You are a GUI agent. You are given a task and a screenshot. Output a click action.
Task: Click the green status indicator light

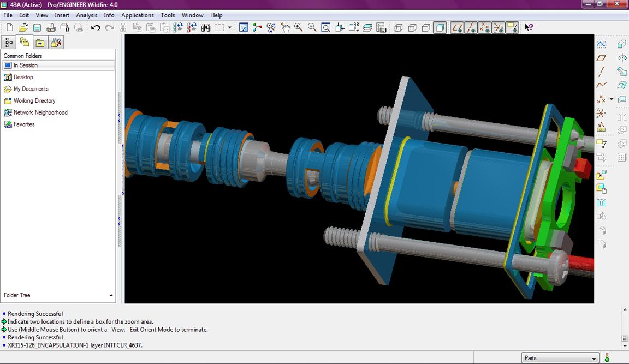coord(607,357)
